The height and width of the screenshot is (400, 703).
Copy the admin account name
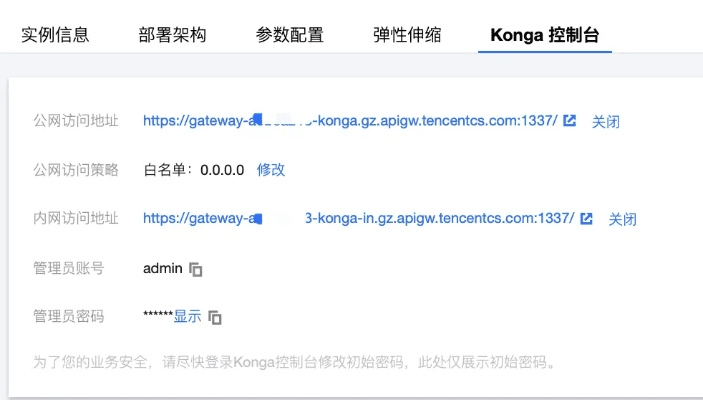(x=197, y=269)
